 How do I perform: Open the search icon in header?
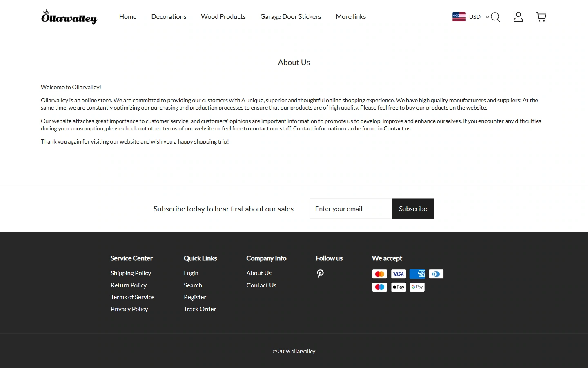tap(495, 17)
